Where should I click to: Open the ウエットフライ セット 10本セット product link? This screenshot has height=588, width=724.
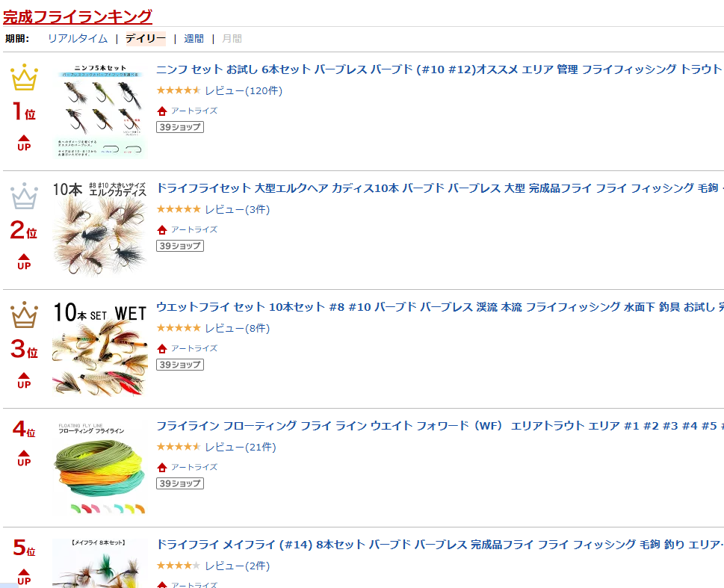coord(439,307)
